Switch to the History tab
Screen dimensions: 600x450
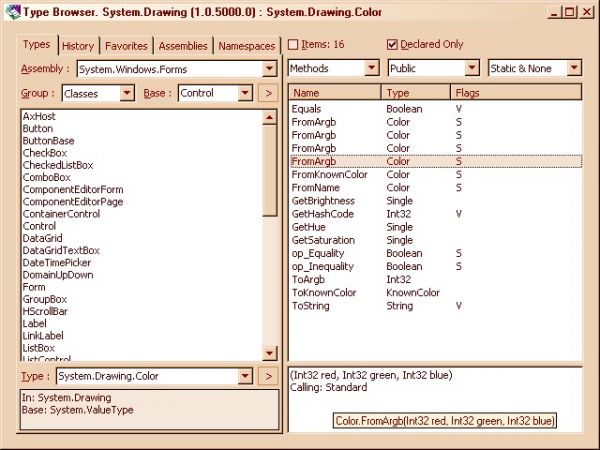pyautogui.click(x=77, y=46)
